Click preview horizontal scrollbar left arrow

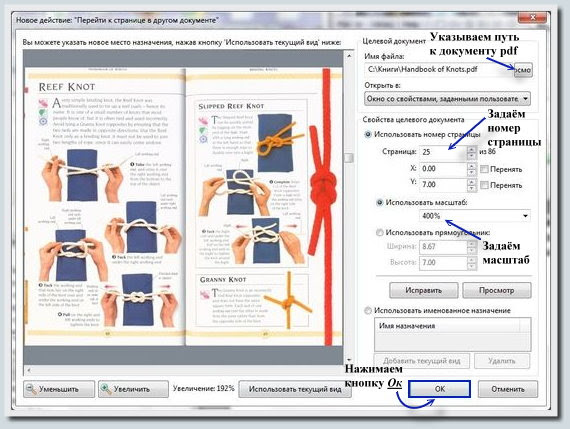tap(29, 370)
